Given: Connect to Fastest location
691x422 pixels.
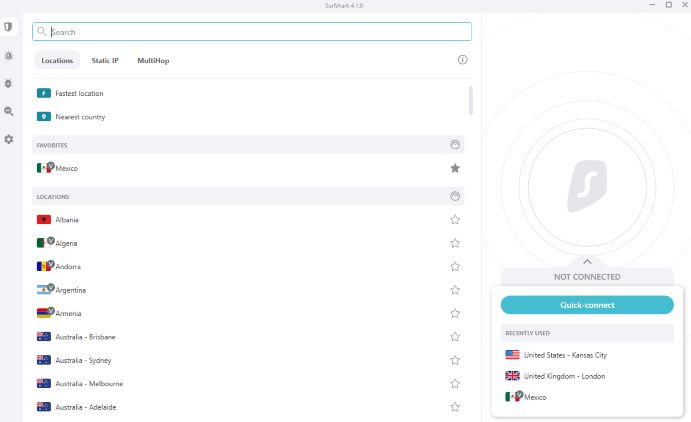Looking at the screenshot, I should pyautogui.click(x=248, y=93).
